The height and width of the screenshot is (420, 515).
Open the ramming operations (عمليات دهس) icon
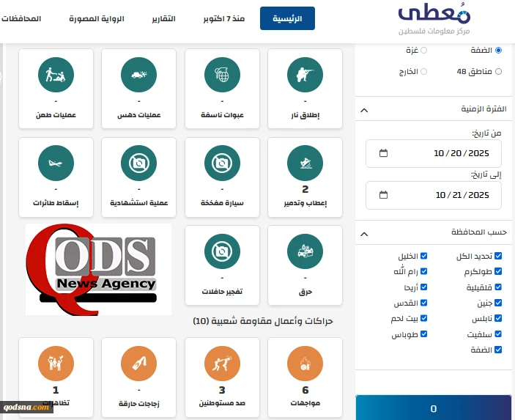point(139,74)
